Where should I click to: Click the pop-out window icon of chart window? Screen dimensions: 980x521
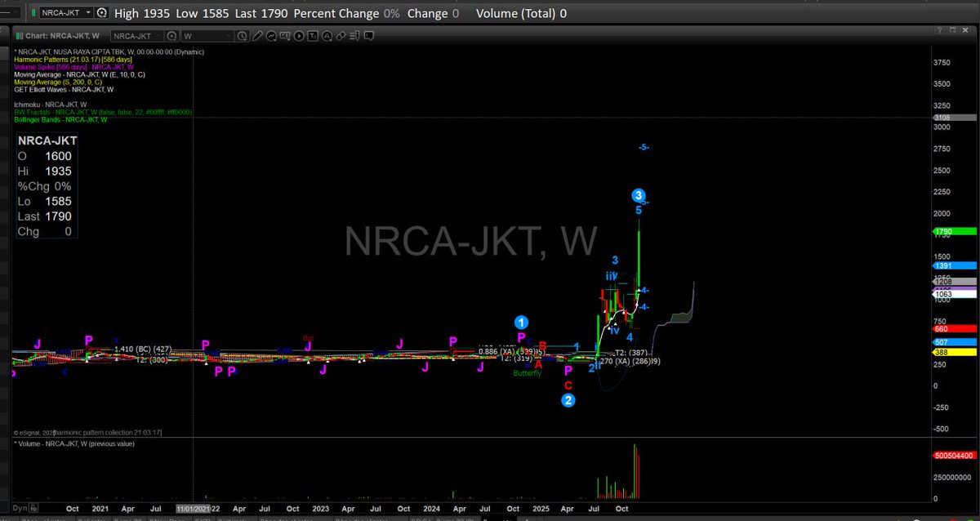tap(953, 29)
